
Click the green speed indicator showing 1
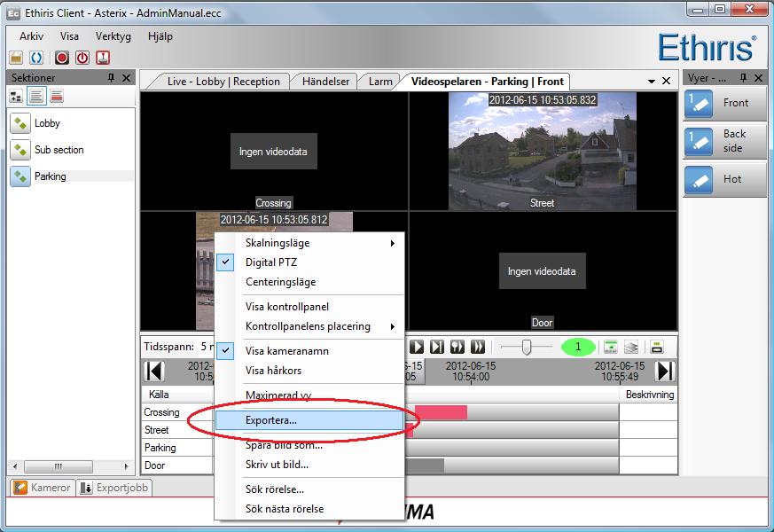578,347
